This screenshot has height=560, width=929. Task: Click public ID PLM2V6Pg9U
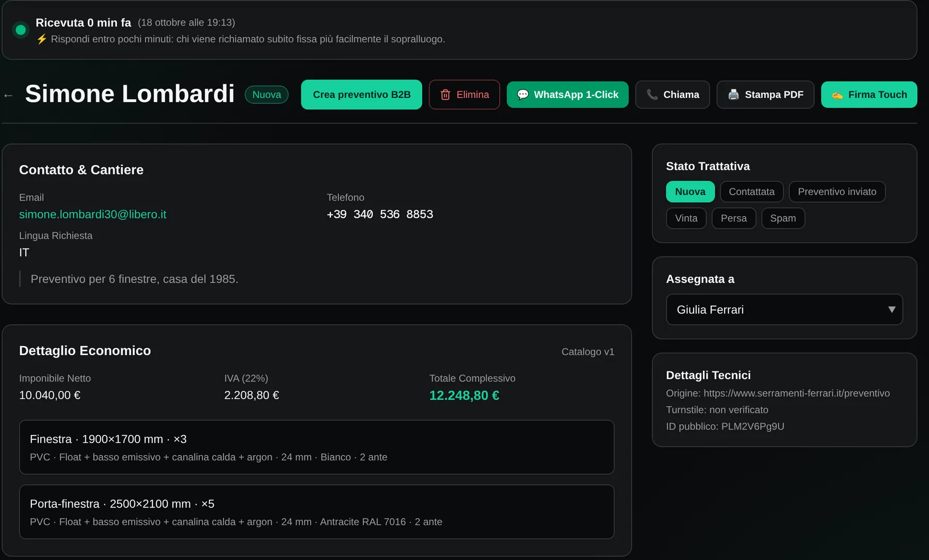point(752,426)
